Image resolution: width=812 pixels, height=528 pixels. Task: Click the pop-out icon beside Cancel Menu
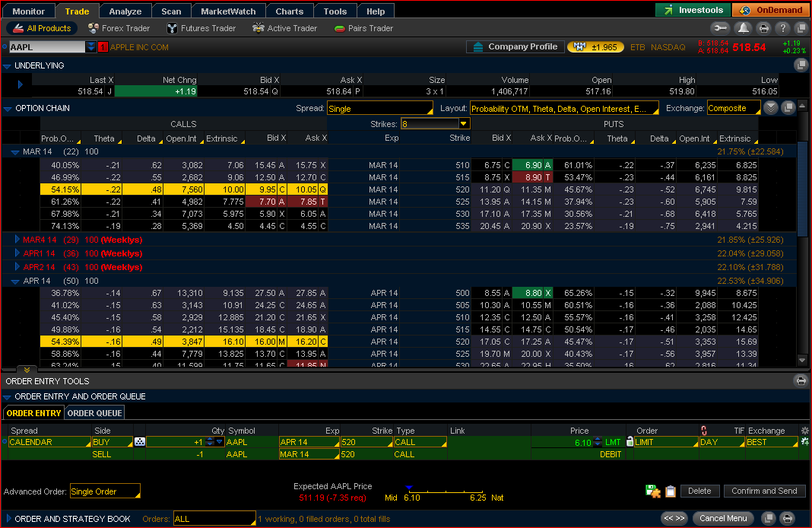(x=769, y=518)
